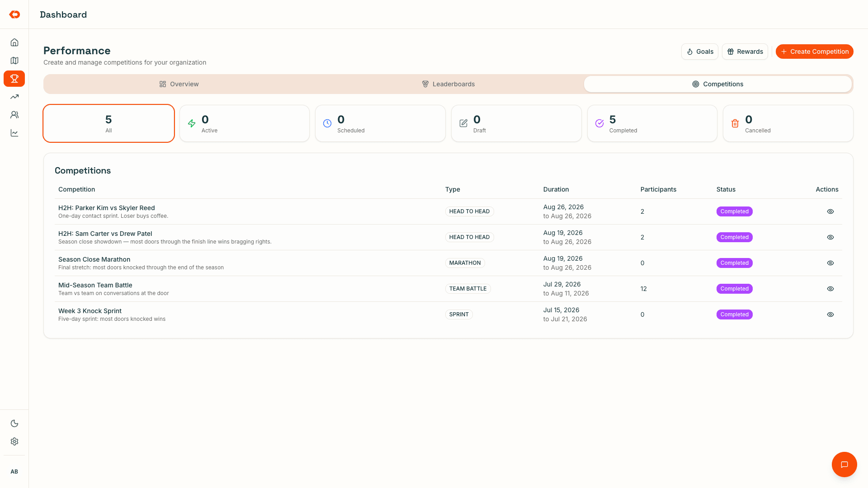Screen dimensions: 868x488
Task: Click the target icon on Competitions tab
Action: (696, 84)
